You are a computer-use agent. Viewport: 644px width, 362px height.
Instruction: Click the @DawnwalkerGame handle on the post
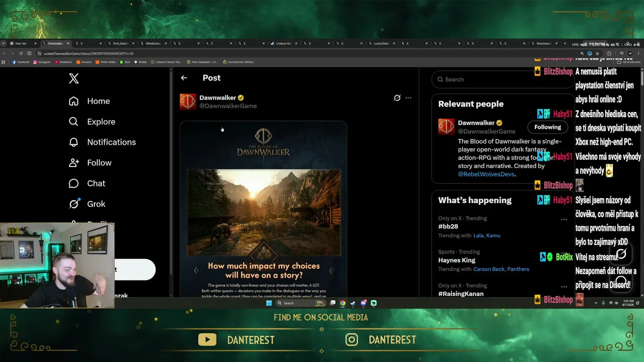228,106
